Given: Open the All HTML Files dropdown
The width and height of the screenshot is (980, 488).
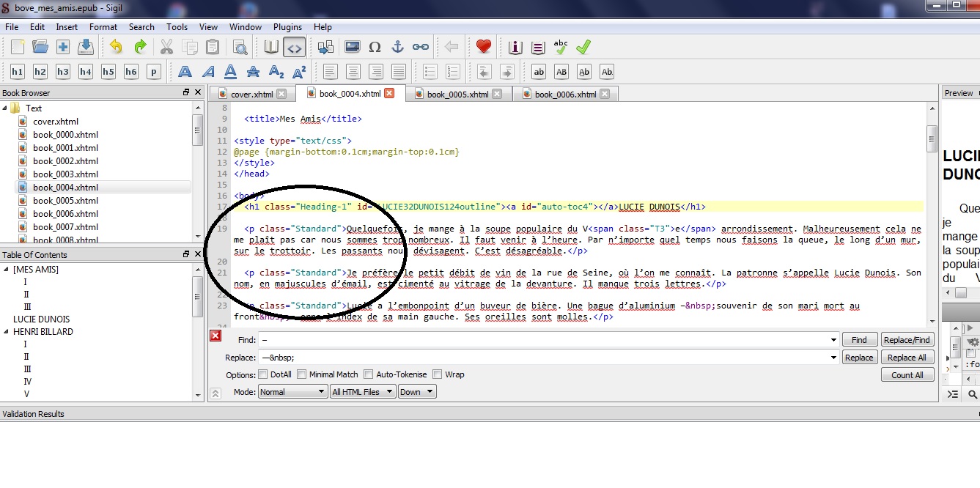Looking at the screenshot, I should (x=362, y=392).
